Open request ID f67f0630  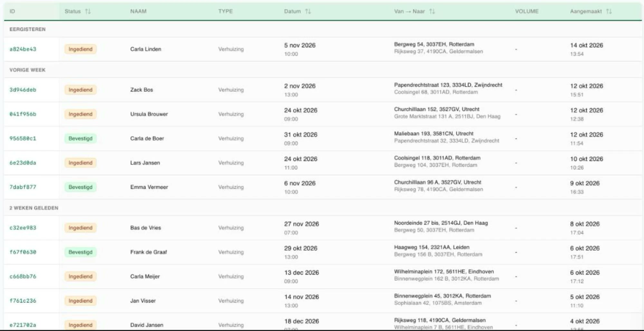point(23,252)
